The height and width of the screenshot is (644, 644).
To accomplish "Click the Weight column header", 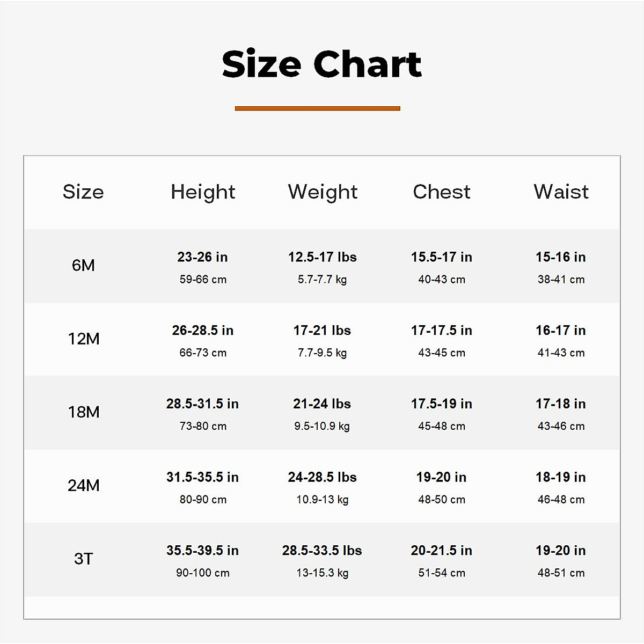I will [x=323, y=192].
